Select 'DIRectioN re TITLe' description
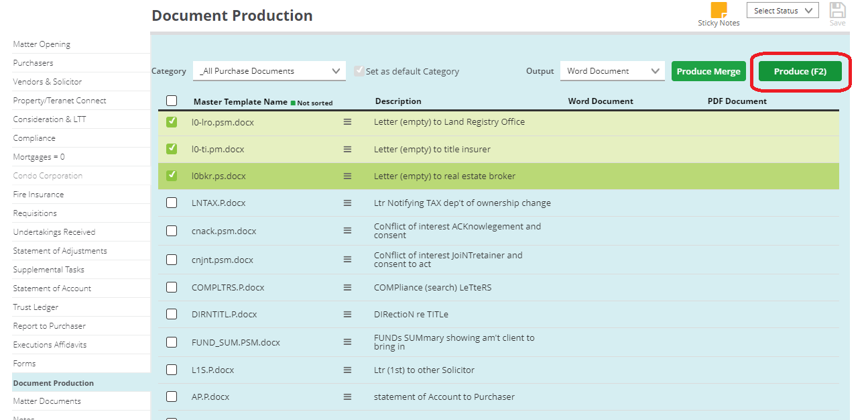 411,314
